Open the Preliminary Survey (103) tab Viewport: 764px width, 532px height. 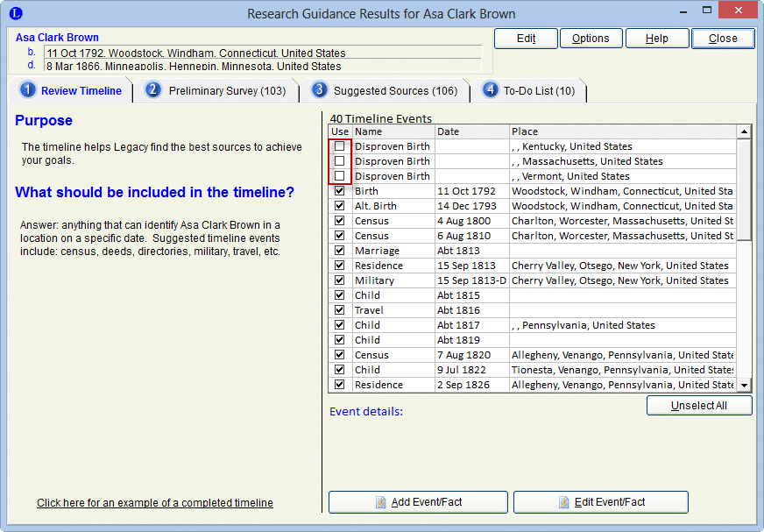217,90
